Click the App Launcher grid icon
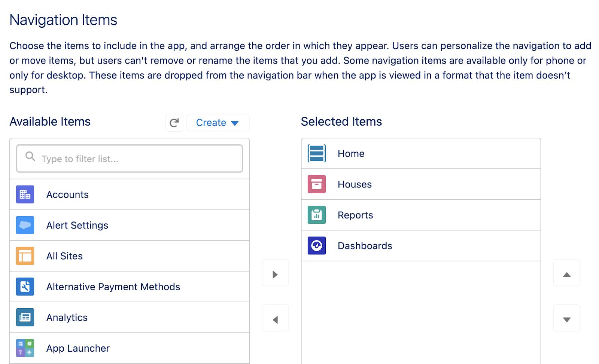The width and height of the screenshot is (599, 364). (x=25, y=348)
